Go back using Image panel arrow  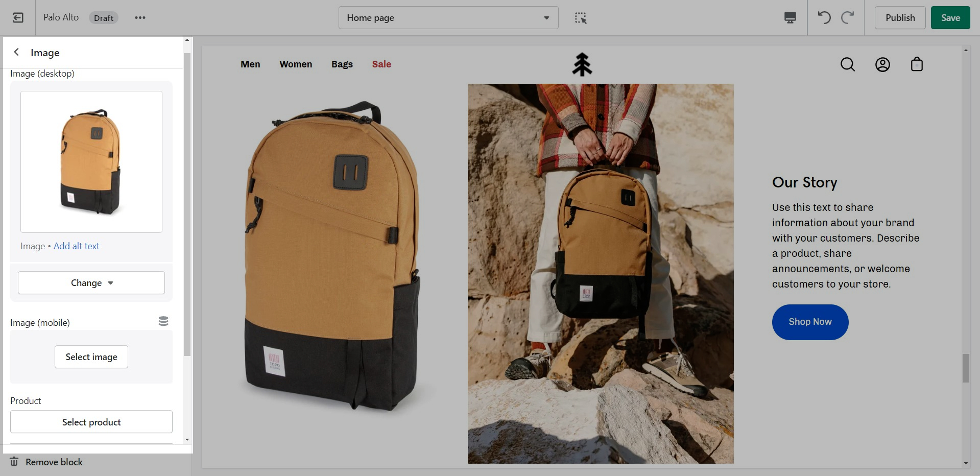point(17,52)
